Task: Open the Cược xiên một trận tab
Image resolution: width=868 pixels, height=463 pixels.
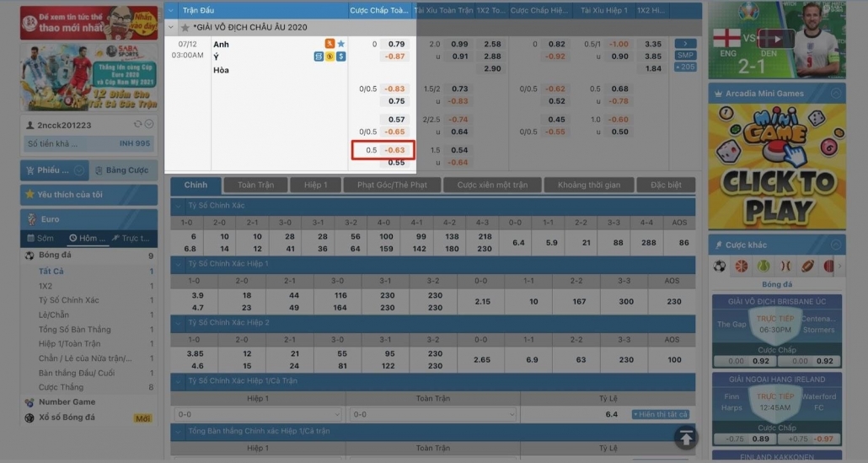Action: [x=492, y=185]
